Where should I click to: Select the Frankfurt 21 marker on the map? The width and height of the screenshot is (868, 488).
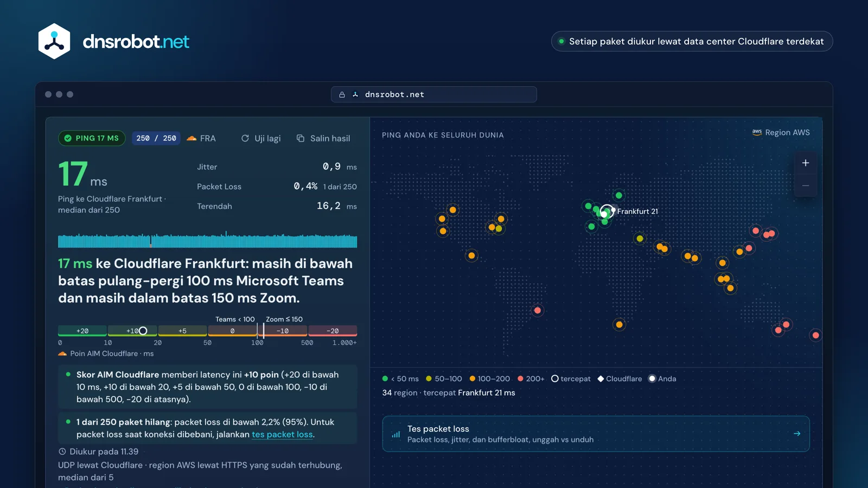608,211
